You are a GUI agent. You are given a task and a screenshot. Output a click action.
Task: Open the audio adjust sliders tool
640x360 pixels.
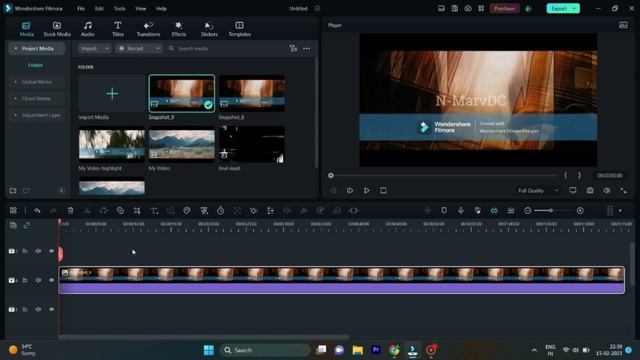point(270,211)
